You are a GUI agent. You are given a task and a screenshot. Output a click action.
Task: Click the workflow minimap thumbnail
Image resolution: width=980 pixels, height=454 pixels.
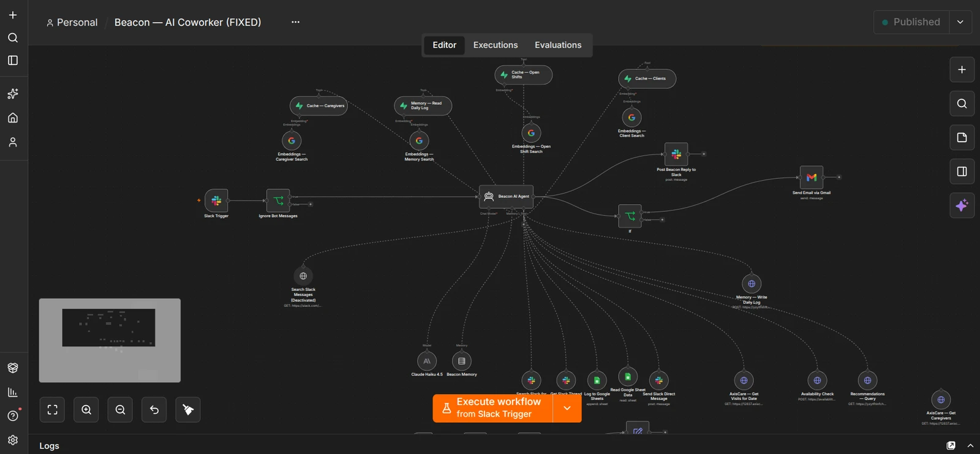pyautogui.click(x=110, y=341)
